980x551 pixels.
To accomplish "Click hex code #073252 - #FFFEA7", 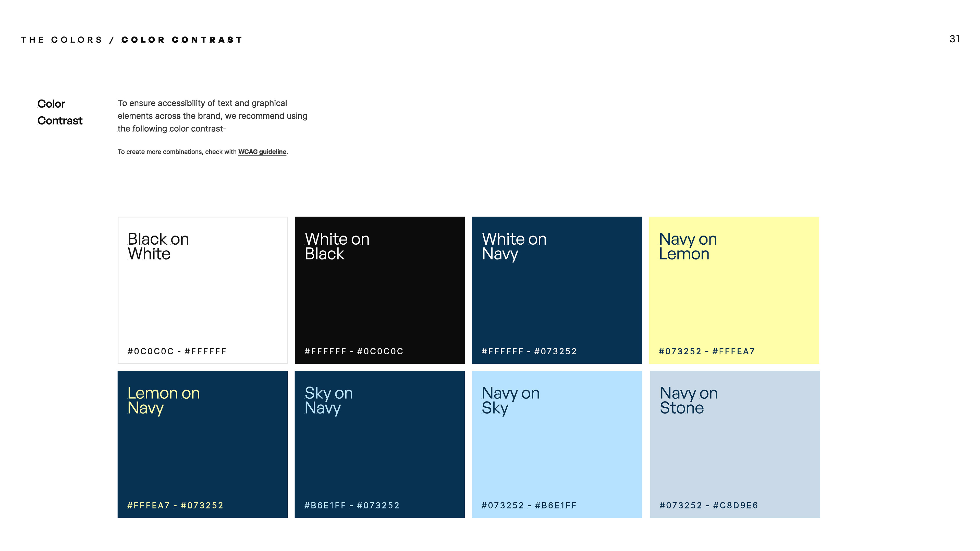I will click(x=707, y=351).
